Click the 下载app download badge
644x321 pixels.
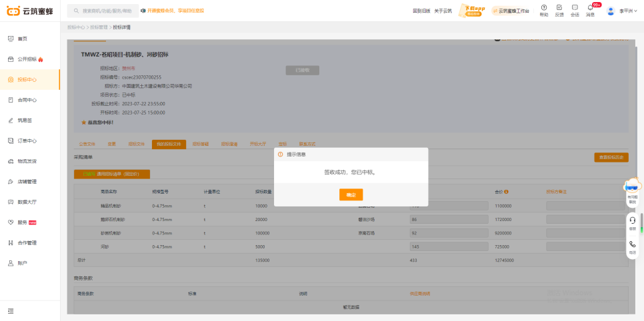point(473,10)
